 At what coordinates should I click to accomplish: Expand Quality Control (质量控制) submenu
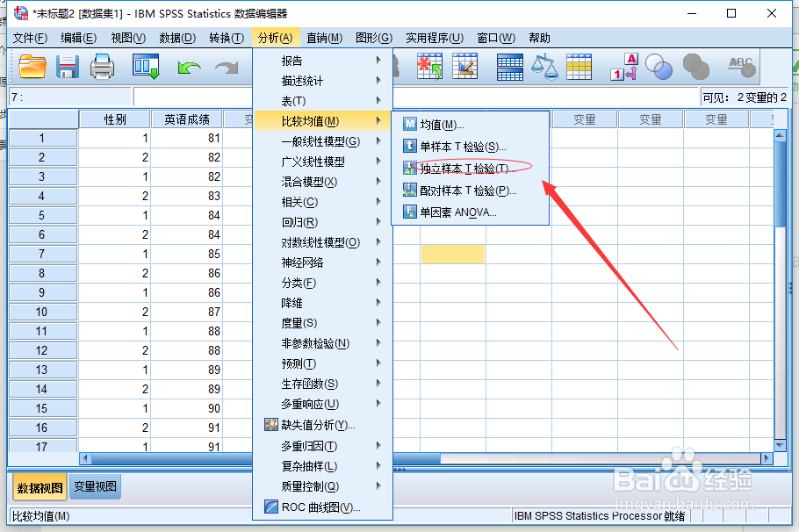click(x=322, y=486)
